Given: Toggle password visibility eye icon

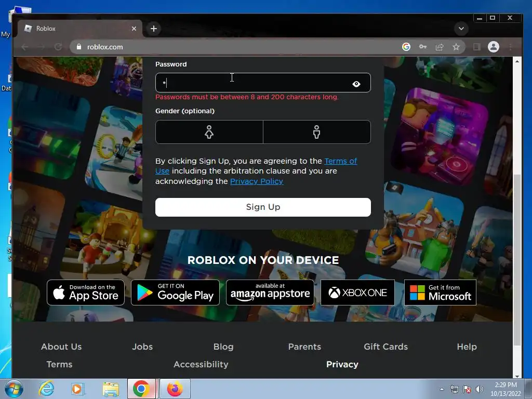Looking at the screenshot, I should [x=356, y=84].
